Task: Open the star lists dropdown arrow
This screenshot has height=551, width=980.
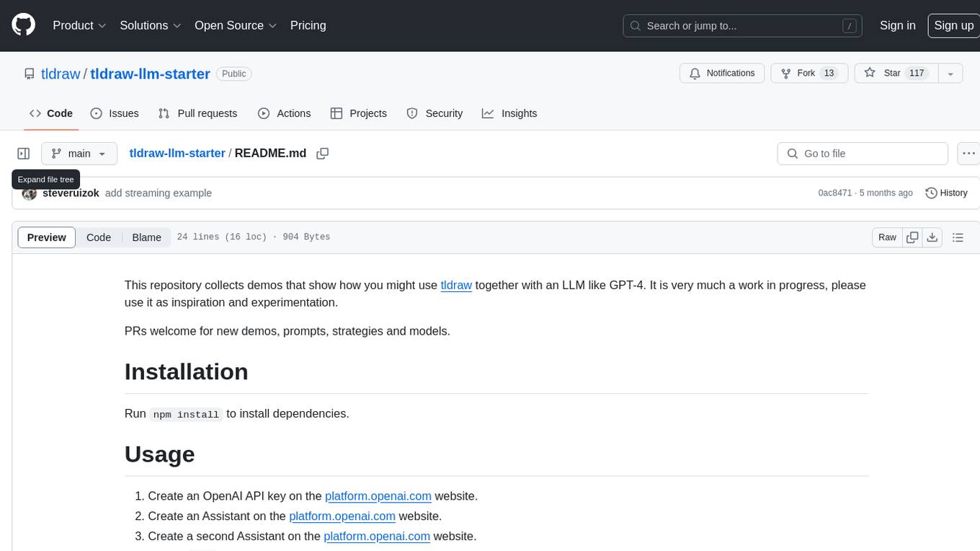Action: [x=950, y=74]
